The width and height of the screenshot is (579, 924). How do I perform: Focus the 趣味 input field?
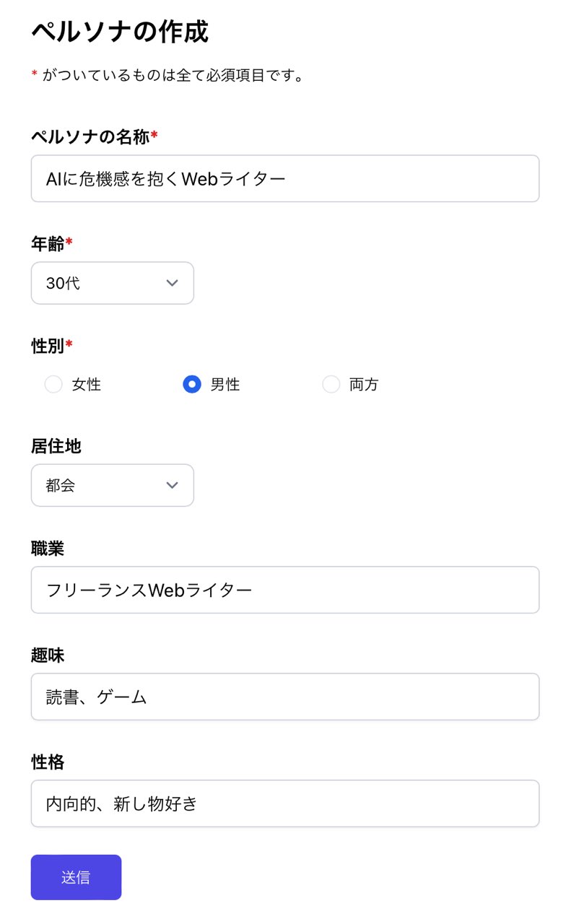284,697
